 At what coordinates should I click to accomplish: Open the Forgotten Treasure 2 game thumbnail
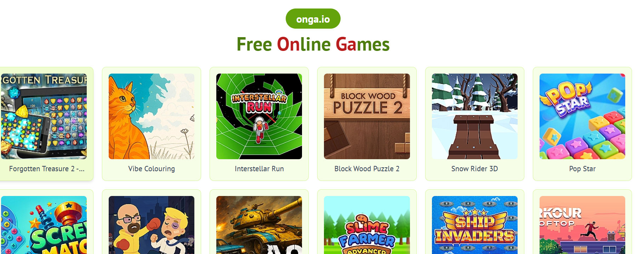pyautogui.click(x=44, y=116)
